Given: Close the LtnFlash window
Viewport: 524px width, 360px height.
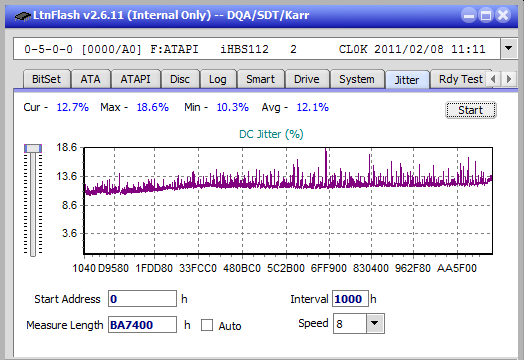Looking at the screenshot, I should [x=503, y=15].
